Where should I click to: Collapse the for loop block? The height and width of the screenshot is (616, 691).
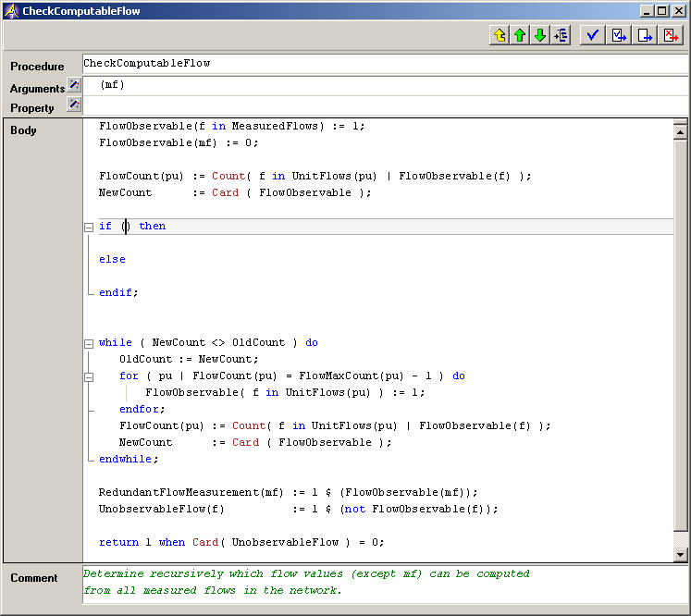[x=89, y=377]
